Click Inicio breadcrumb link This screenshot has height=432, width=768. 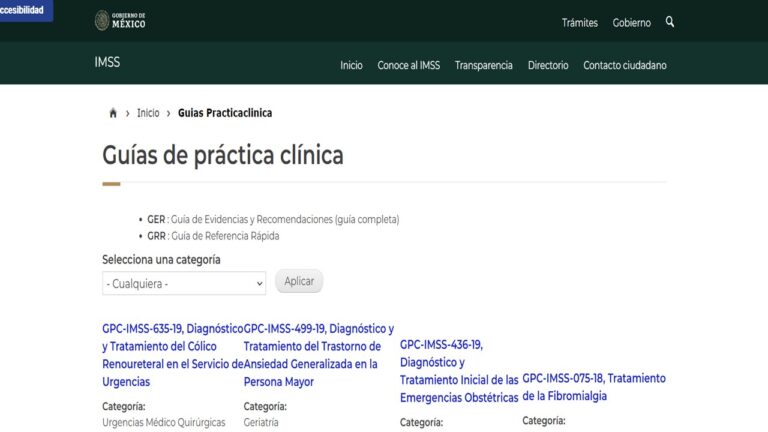[x=148, y=113]
